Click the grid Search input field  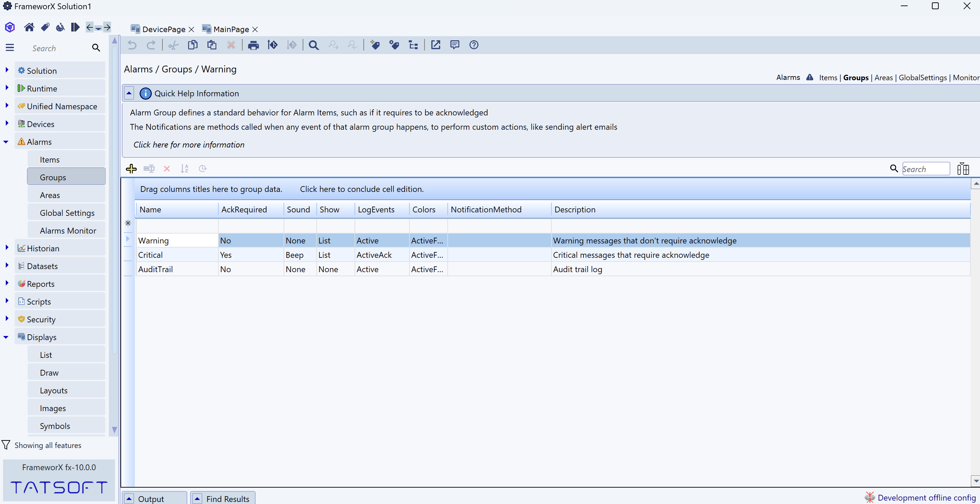[x=926, y=169]
